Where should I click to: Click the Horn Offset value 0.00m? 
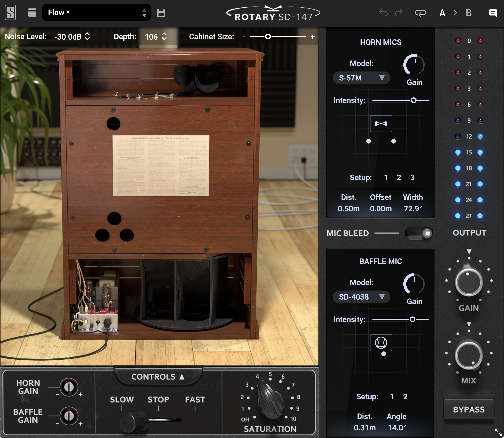point(381,208)
